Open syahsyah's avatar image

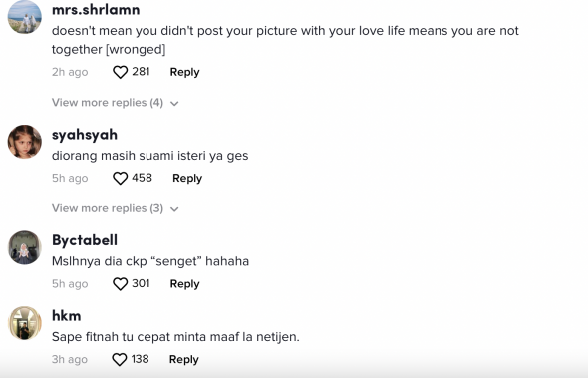25,142
